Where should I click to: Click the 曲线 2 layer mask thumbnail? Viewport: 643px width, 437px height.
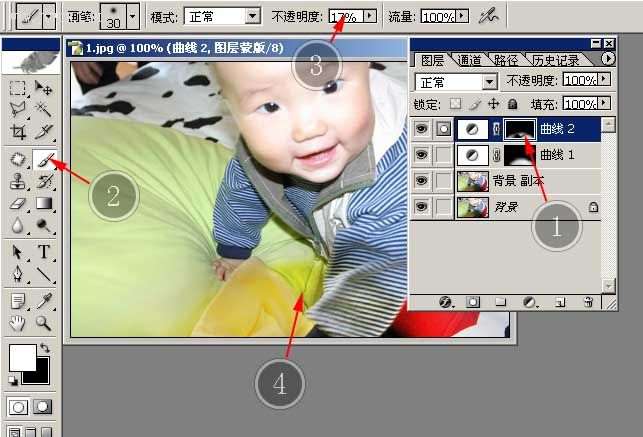(x=518, y=128)
